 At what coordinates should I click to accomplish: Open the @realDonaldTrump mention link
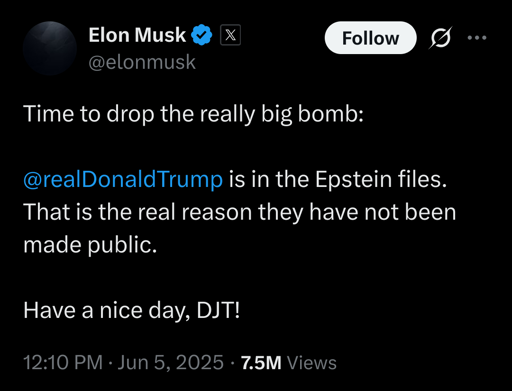pyautogui.click(x=123, y=179)
